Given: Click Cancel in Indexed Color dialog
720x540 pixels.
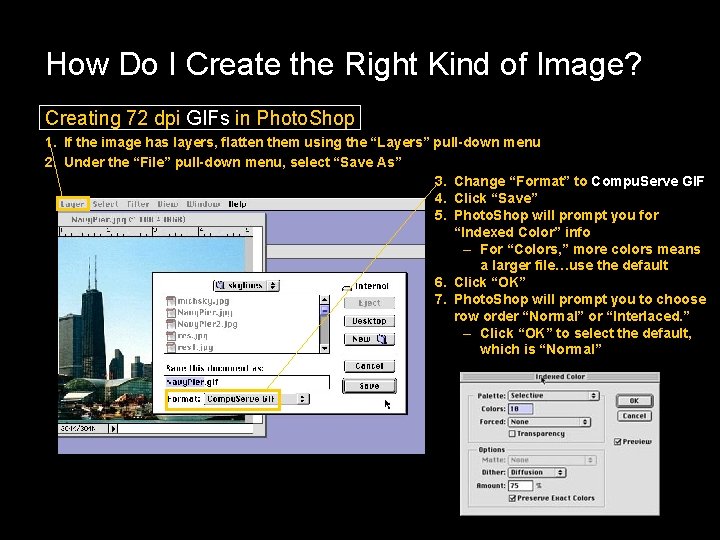Looking at the screenshot, I should pos(634,416).
